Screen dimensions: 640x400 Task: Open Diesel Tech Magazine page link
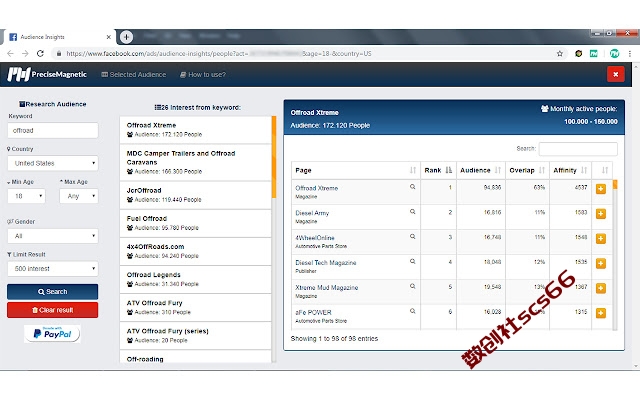326,263
